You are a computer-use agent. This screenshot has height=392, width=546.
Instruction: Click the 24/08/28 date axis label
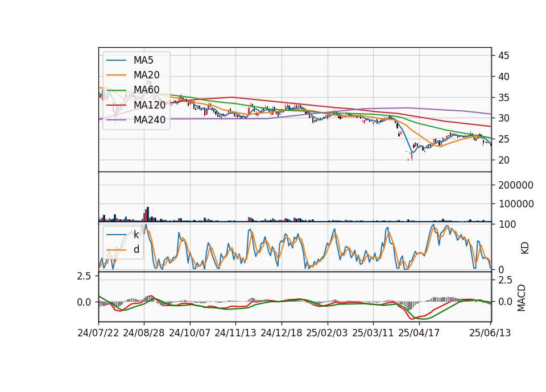click(x=144, y=333)
